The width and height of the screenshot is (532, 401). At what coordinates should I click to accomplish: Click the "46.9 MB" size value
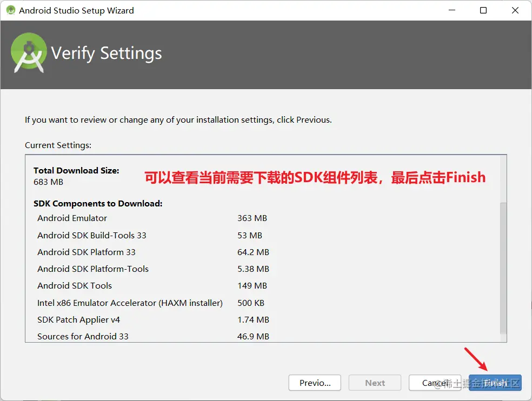click(253, 337)
